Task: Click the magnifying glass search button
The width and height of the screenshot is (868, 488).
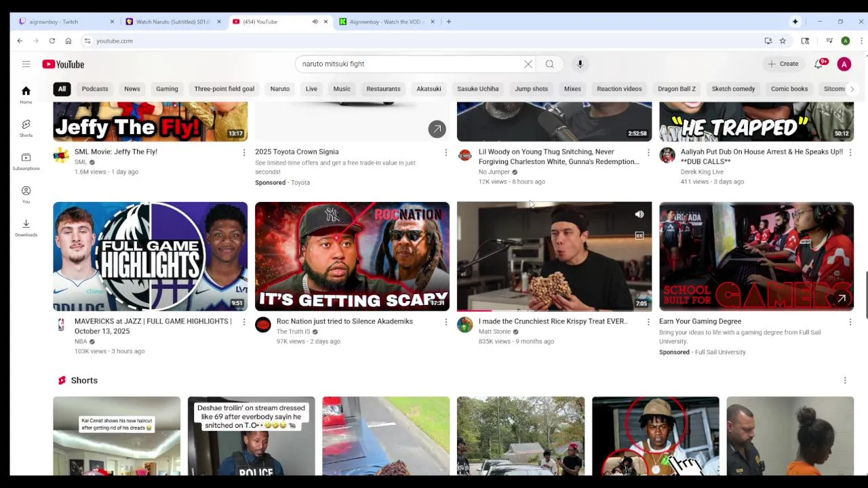Action: tap(550, 64)
